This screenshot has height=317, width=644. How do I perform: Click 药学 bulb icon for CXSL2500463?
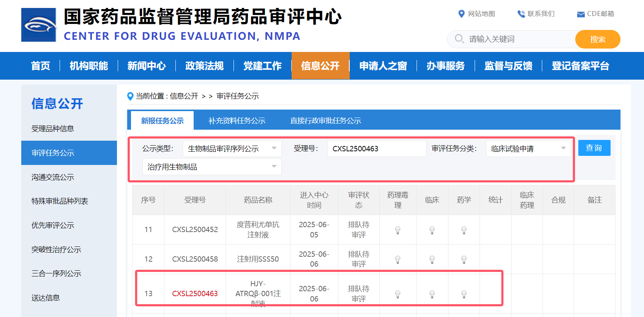point(464,294)
